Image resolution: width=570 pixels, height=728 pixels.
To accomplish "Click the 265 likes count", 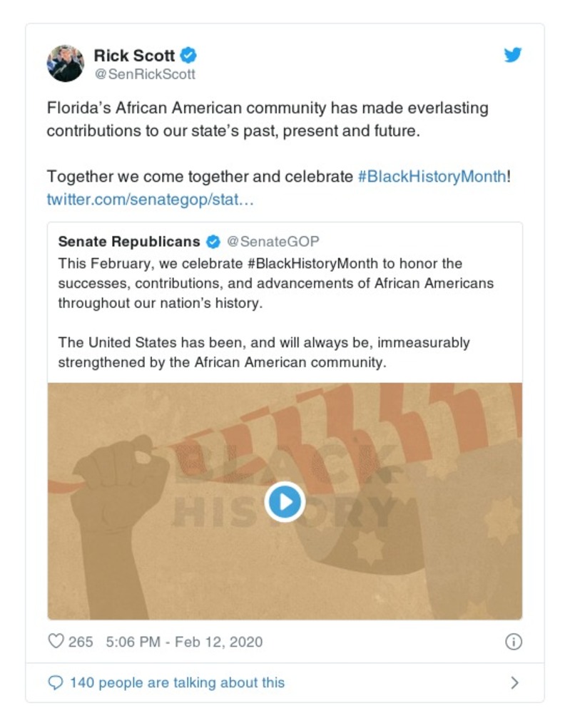I will [x=81, y=642].
